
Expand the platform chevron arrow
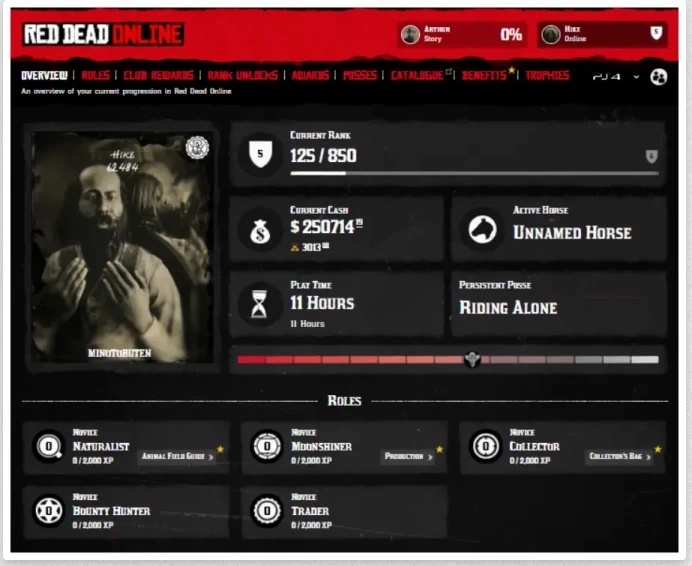(636, 77)
